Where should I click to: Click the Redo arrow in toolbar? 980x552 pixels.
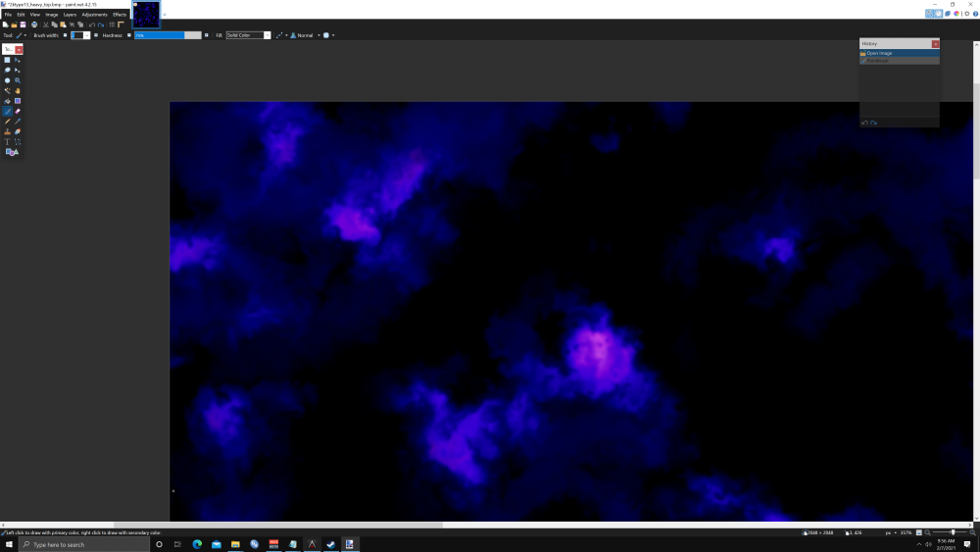pos(101,25)
